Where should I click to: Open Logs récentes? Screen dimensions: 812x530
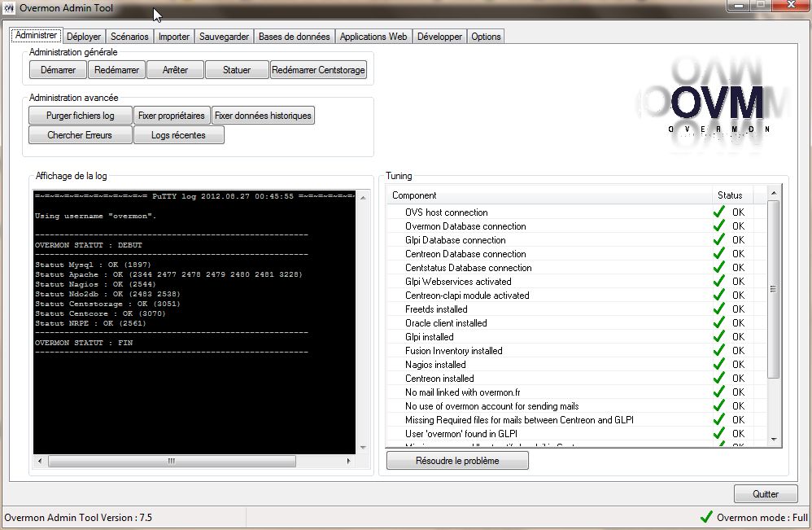coord(179,135)
